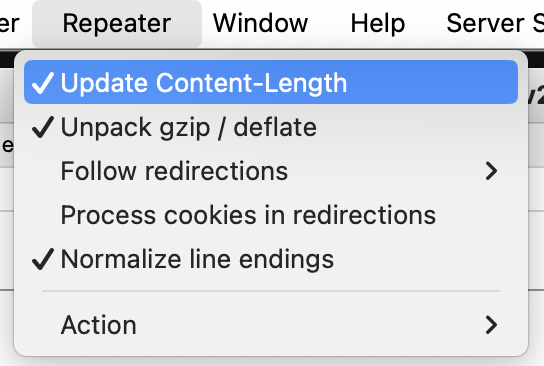Click the empty check space before Follow redirections
The width and height of the screenshot is (544, 366).
pyautogui.click(x=43, y=171)
